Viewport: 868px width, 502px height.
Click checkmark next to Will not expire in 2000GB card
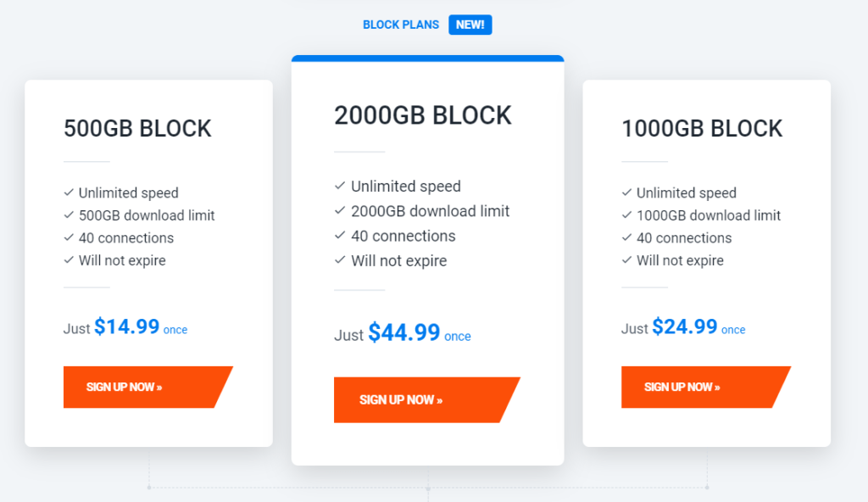coord(340,260)
